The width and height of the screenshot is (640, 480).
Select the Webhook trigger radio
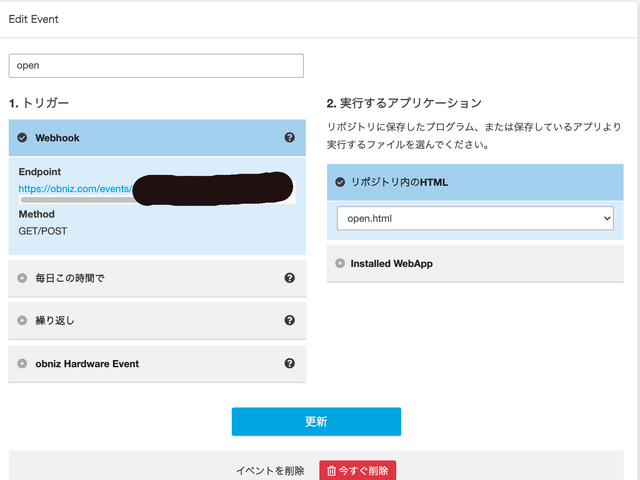tap(22, 138)
